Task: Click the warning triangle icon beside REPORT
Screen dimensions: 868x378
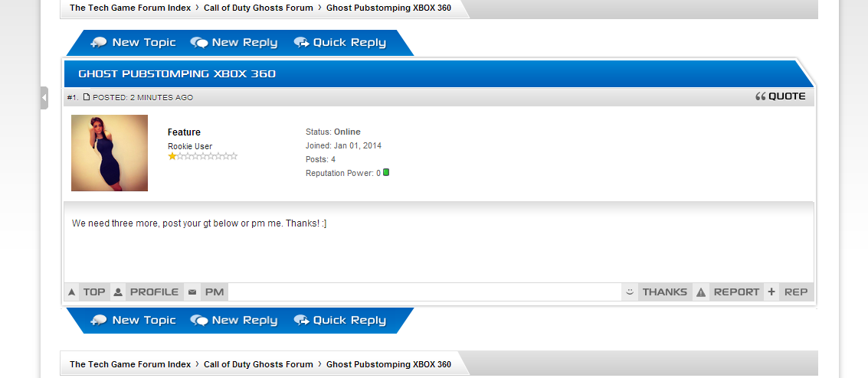Action: (x=701, y=292)
